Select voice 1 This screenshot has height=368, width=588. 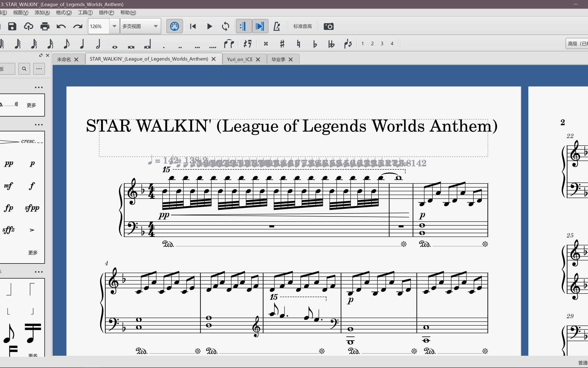[x=362, y=44]
